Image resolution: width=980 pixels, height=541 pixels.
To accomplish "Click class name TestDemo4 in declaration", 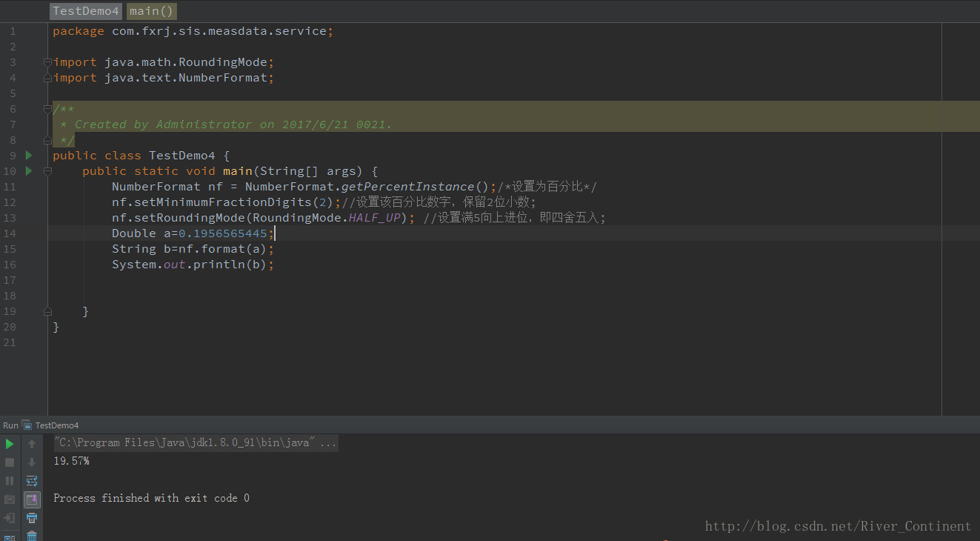I will coord(182,156).
